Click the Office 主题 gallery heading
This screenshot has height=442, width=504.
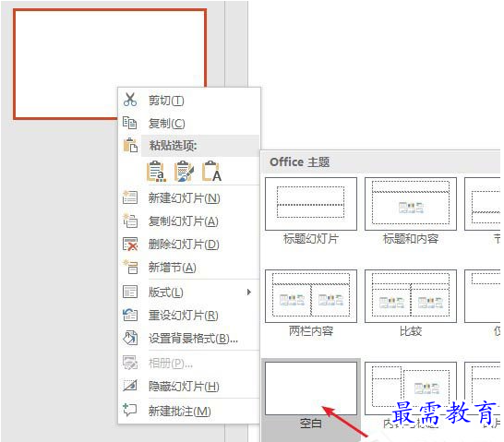click(x=300, y=161)
